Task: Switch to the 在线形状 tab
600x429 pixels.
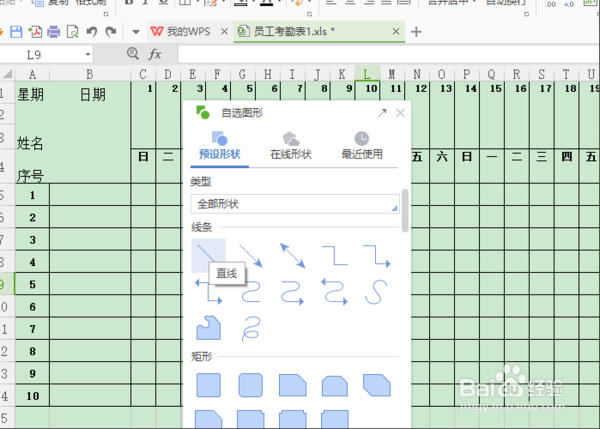Action: (x=291, y=146)
